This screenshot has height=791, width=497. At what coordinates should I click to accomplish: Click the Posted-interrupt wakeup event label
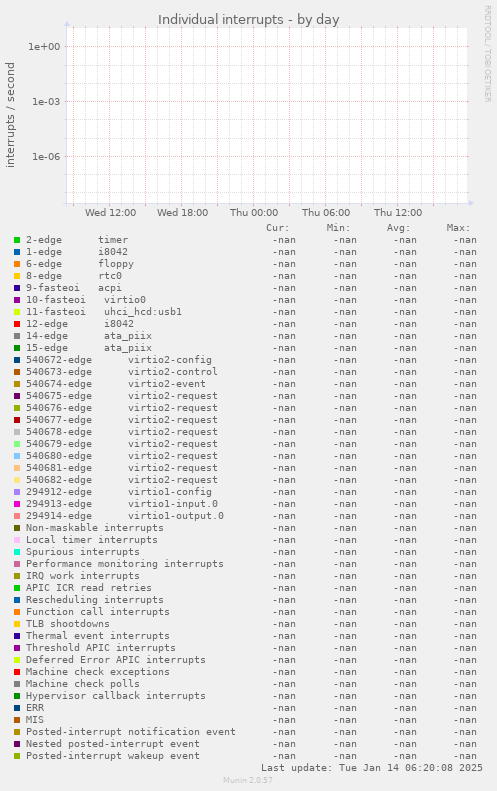click(113, 756)
